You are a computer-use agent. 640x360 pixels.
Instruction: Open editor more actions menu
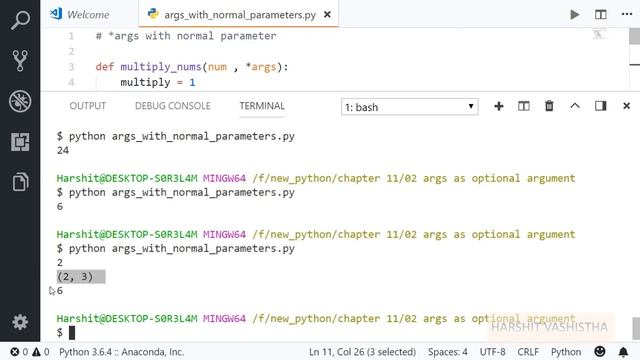[627, 14]
